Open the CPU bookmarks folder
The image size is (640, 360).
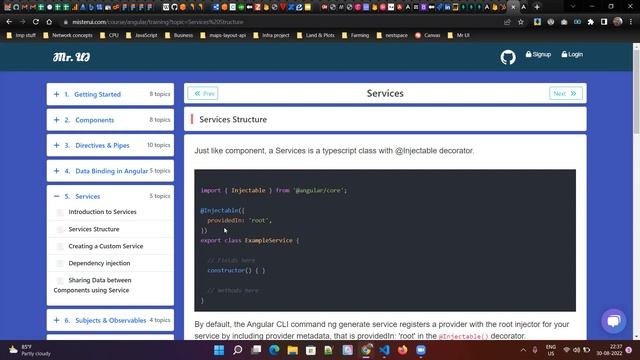click(x=109, y=36)
